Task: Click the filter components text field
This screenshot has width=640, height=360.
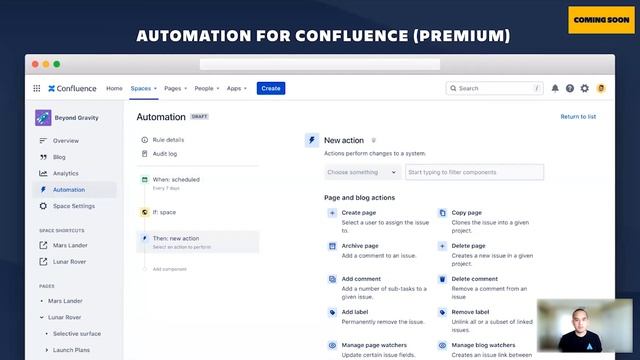Action: click(x=474, y=172)
